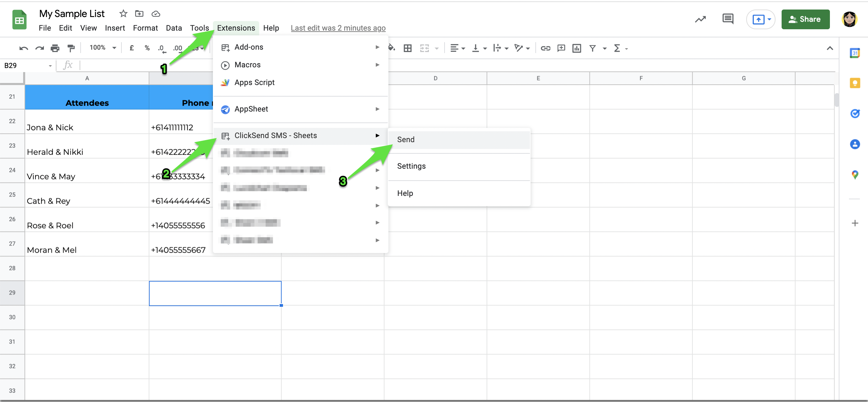Decrease decimal places icon
Image resolution: width=868 pixels, height=402 pixels.
pyautogui.click(x=162, y=48)
